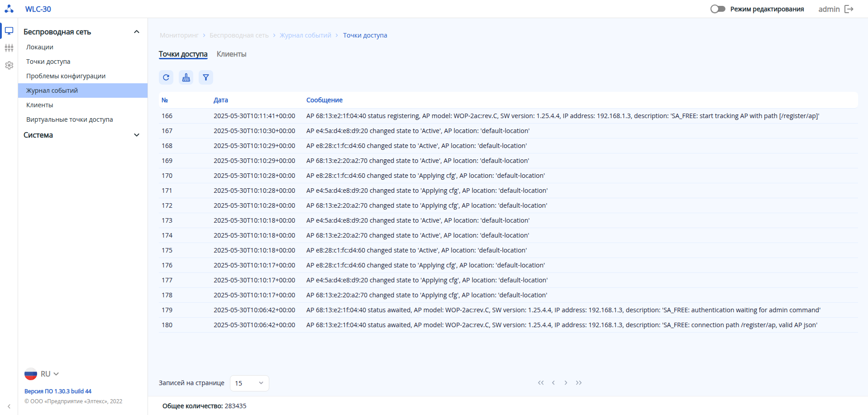Collapse the Беспроводная сеть section
The height and width of the screenshot is (415, 868).
coord(137,32)
